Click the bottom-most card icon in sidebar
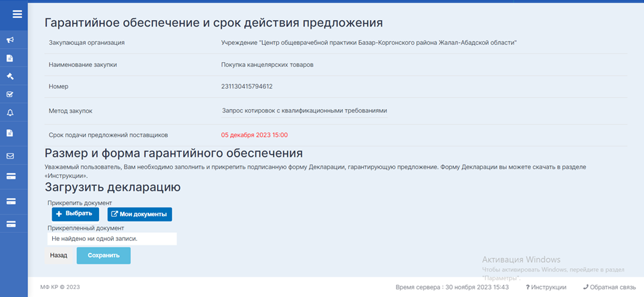The height and width of the screenshot is (297, 644). click(11, 224)
